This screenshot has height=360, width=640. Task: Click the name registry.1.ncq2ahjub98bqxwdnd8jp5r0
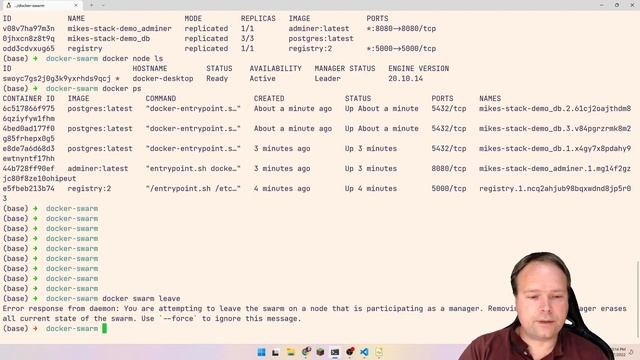click(555, 189)
